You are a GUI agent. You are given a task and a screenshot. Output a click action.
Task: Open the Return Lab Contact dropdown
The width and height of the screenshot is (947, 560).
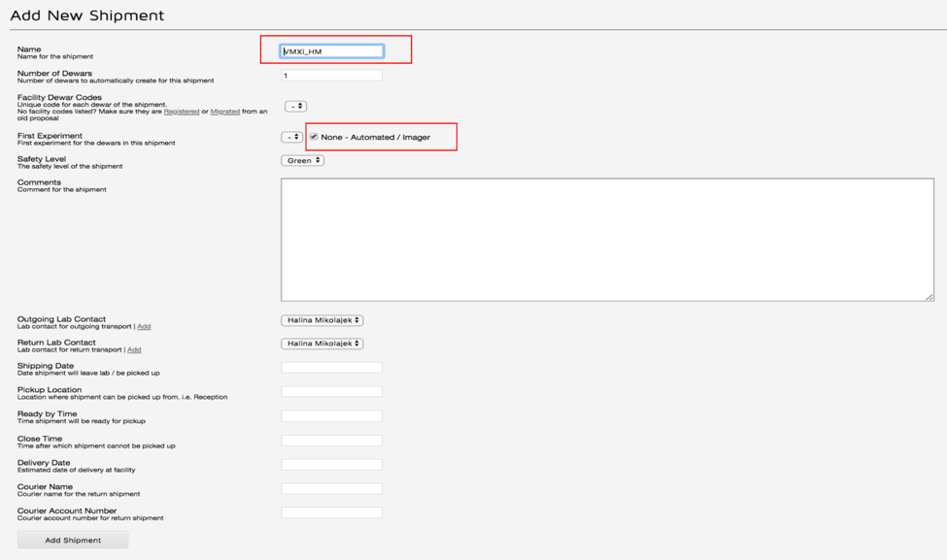coord(321,343)
